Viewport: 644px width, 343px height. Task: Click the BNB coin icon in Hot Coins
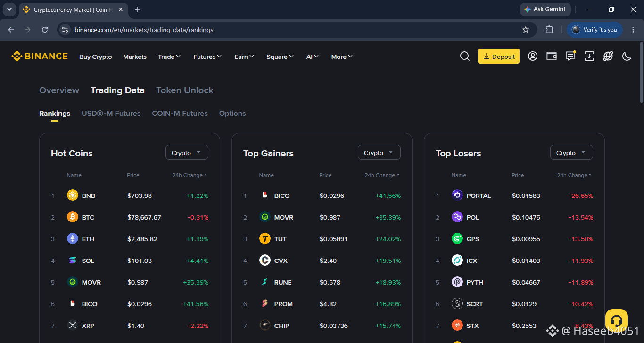point(73,196)
